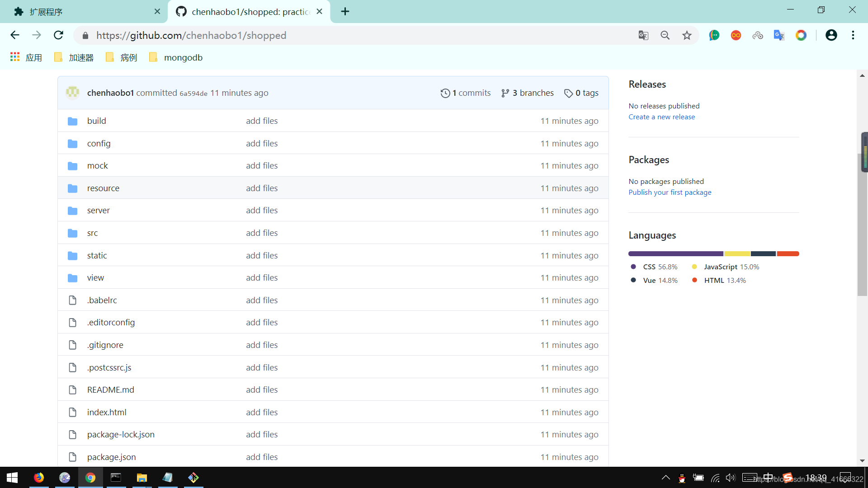Click the translate page icon in address bar

643,35
